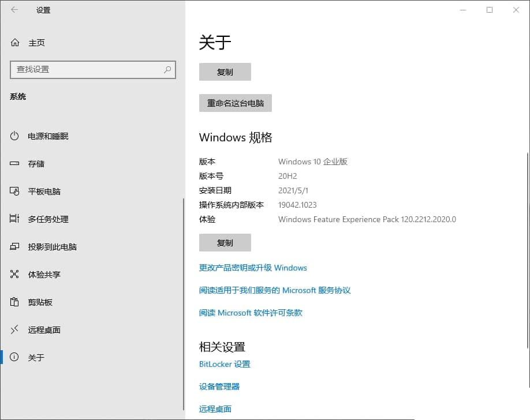Click the top 复制 button under 关于
530x420 pixels.
coord(225,72)
